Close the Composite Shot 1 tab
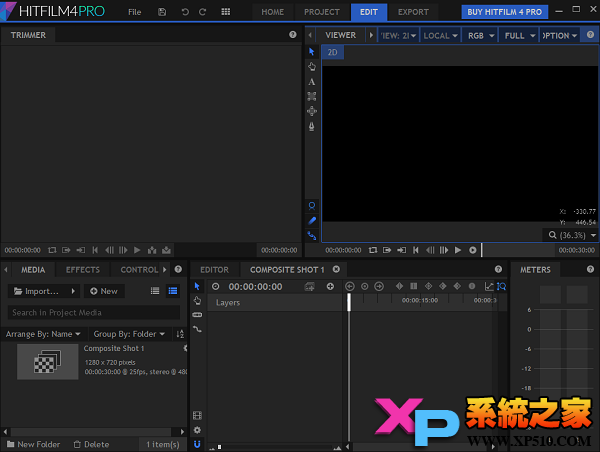 pyautogui.click(x=336, y=269)
